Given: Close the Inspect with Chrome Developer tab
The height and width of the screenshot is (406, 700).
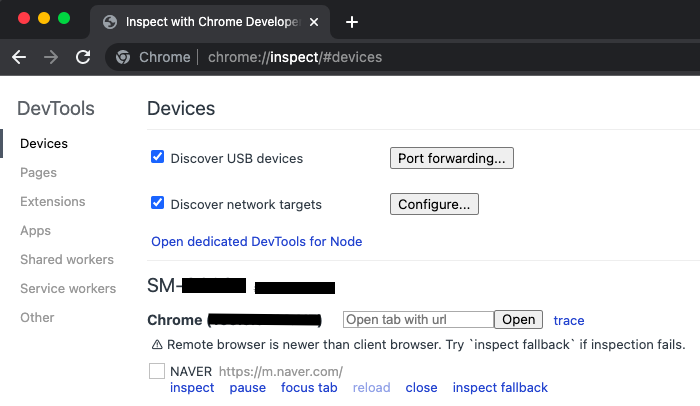Looking at the screenshot, I should pos(314,22).
